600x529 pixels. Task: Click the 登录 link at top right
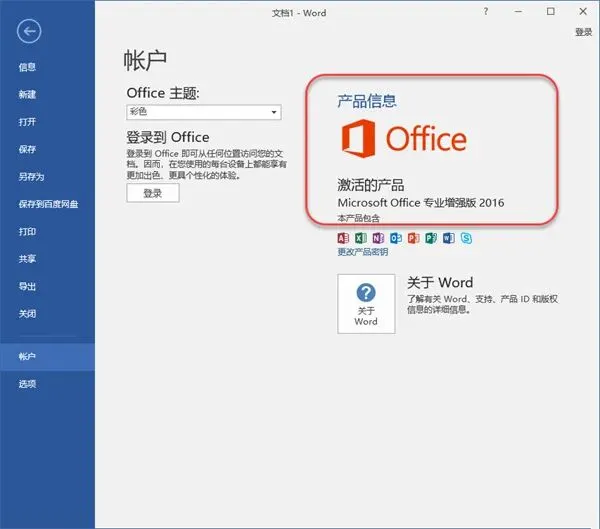coord(584,32)
